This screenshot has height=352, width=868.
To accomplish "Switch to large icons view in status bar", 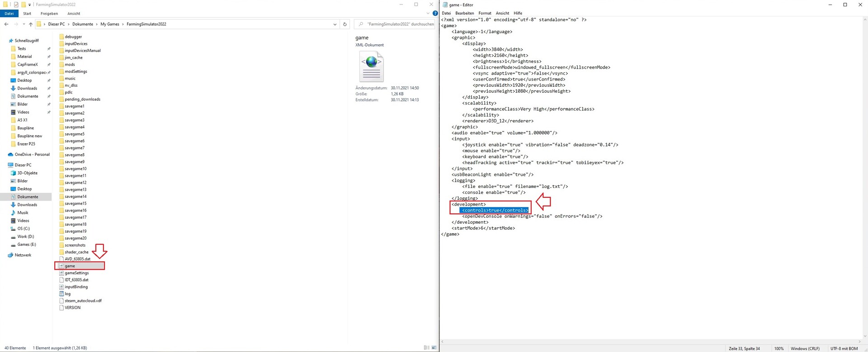I will (434, 348).
